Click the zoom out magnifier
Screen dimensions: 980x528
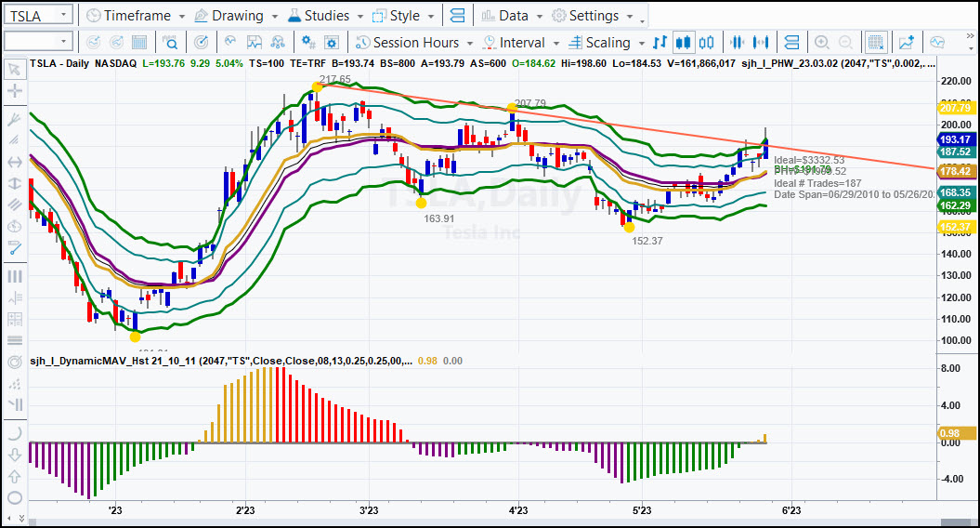(845, 43)
